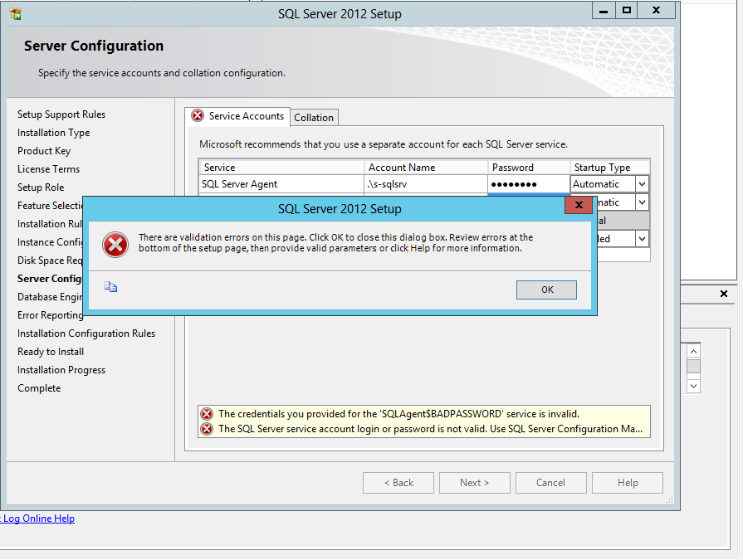
Task: Select Ready to Install step in sidebar
Action: (x=51, y=352)
